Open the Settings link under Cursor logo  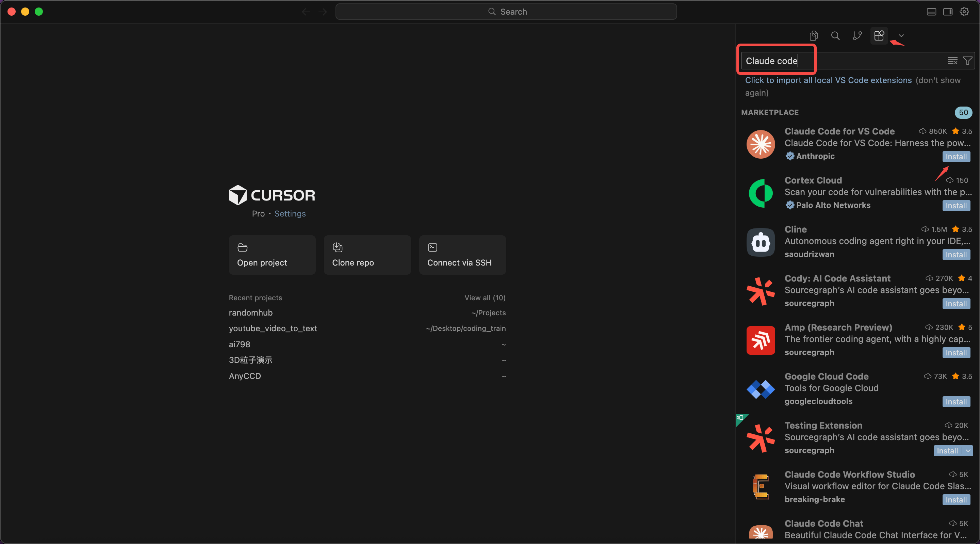point(290,214)
